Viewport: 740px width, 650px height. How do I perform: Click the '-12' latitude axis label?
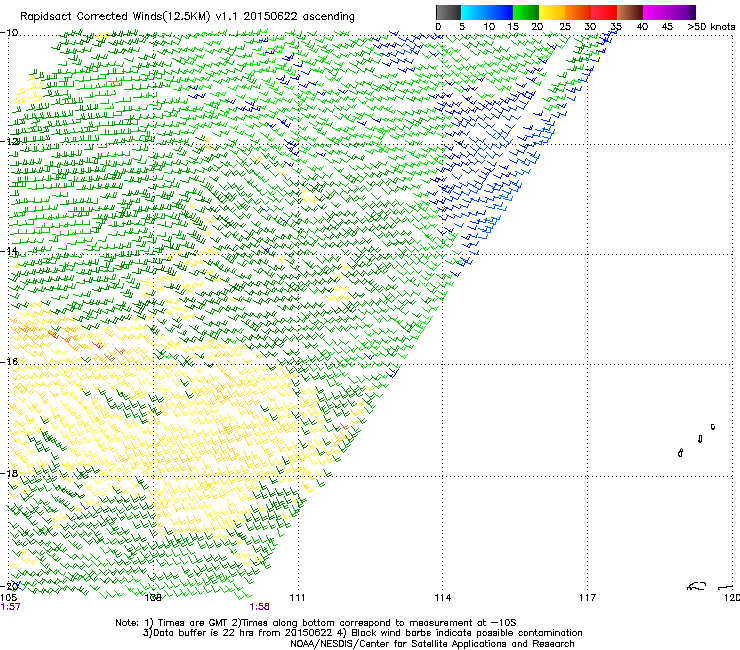[10, 141]
